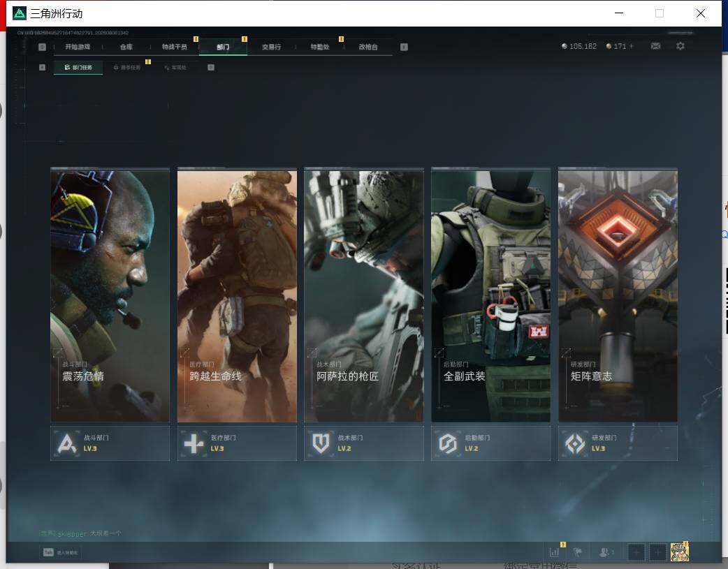Open the 阿萨拉的枪匠 tactical department card
The width and height of the screenshot is (728, 569).
[x=364, y=295]
